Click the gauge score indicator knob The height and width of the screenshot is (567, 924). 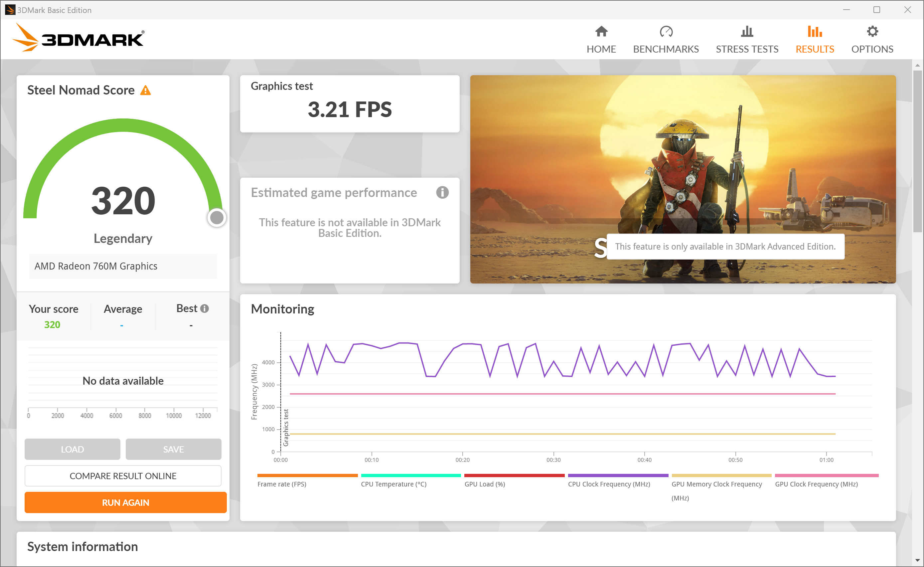(217, 218)
